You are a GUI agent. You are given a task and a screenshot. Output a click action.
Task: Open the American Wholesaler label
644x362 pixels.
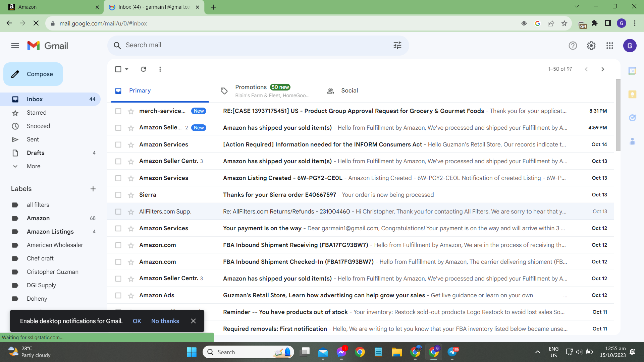(x=50, y=245)
